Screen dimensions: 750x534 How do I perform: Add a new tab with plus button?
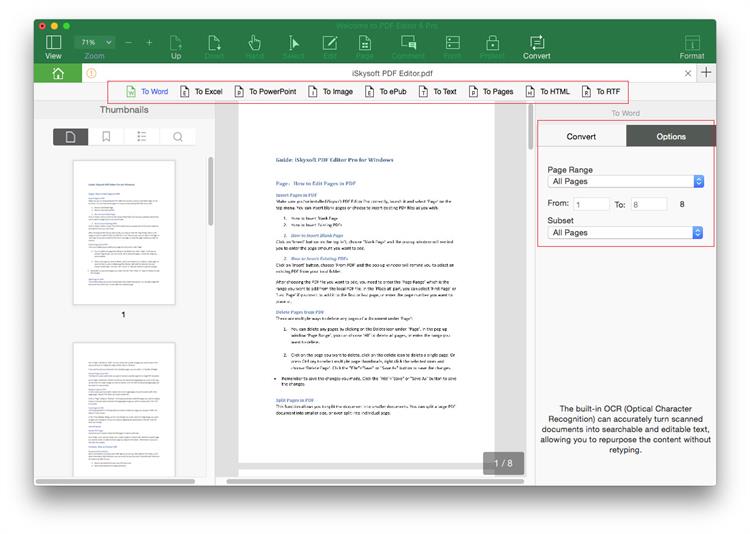point(706,73)
